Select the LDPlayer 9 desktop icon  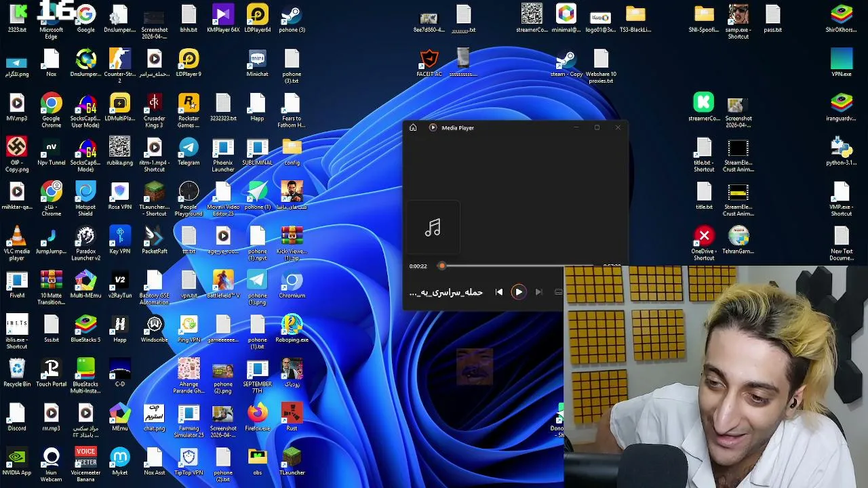point(189,62)
